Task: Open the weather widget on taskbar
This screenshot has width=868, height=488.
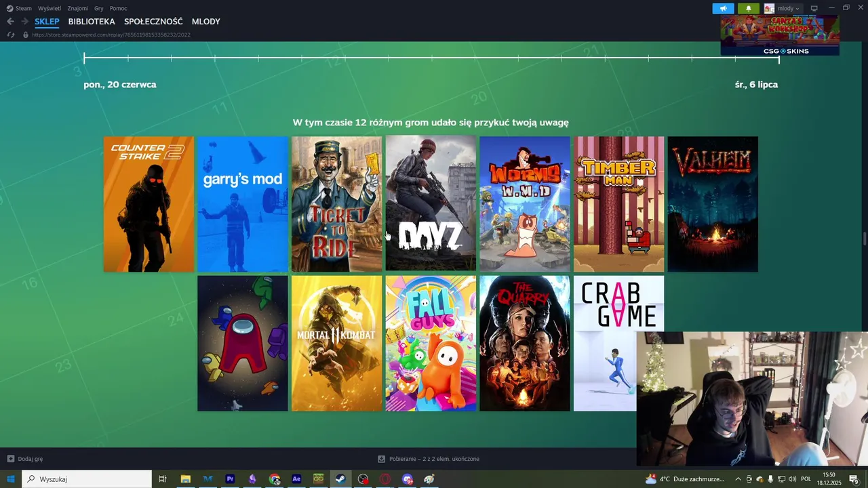Action: 685,479
